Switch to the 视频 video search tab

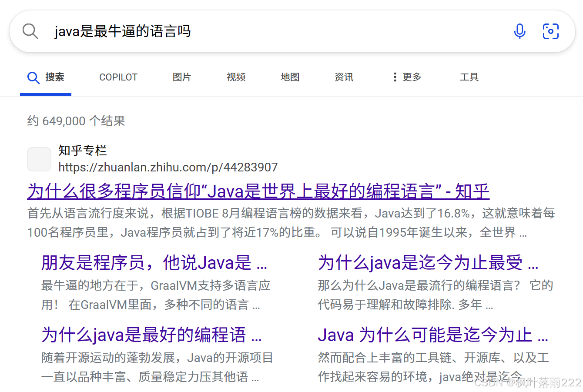click(236, 77)
